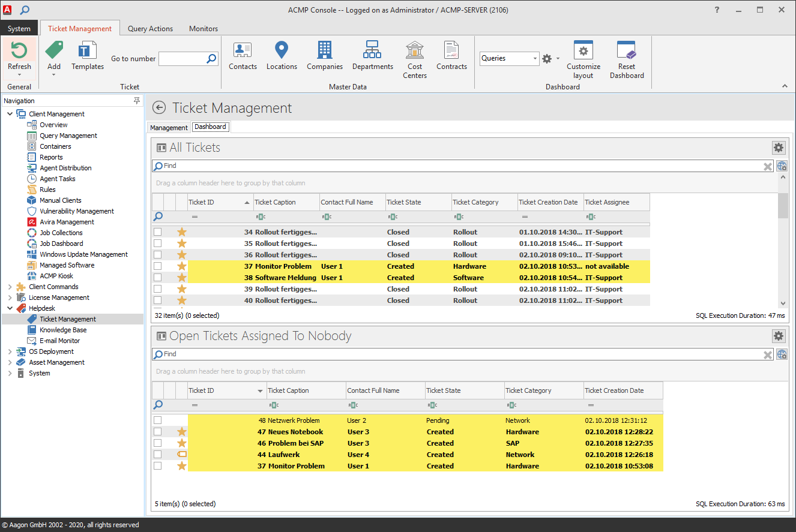Open Knowledge Base in the navigation

click(x=63, y=330)
